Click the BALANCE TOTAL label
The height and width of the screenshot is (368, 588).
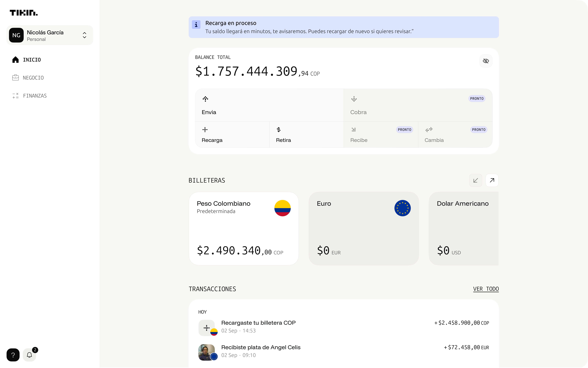213,57
